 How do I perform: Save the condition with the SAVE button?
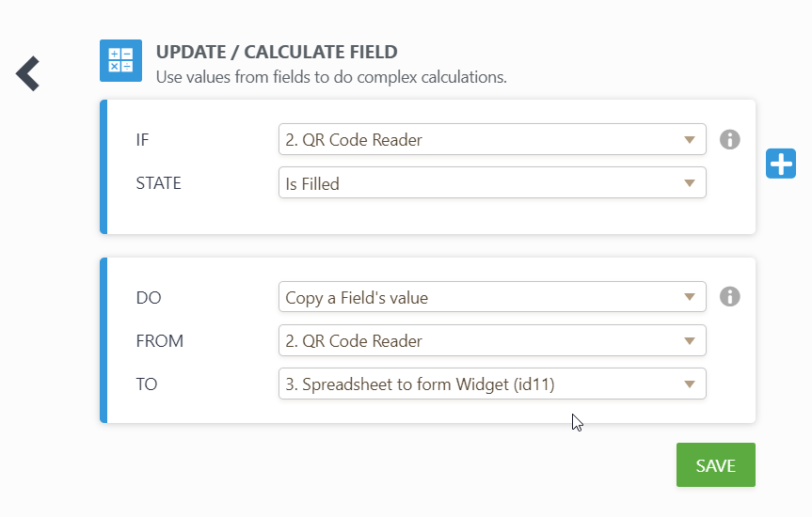click(x=715, y=465)
